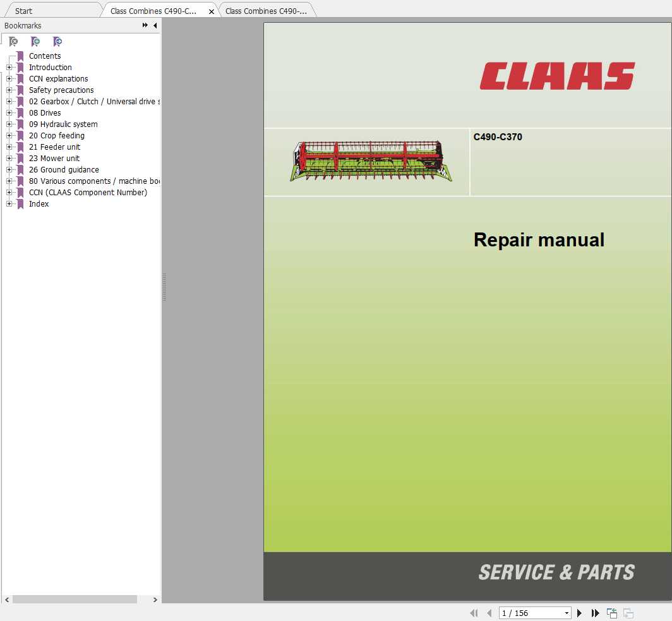Click the green-arrow window view icon
Screen dimensions: 672x621
pos(611,613)
